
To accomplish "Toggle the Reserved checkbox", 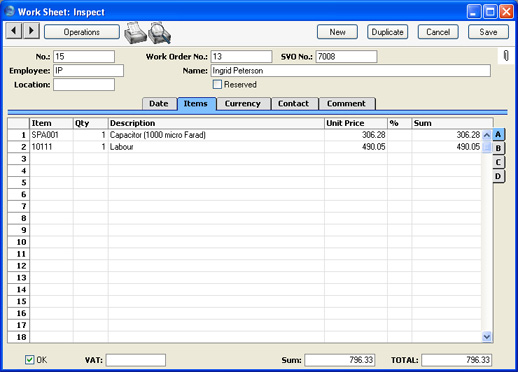I will 217,84.
